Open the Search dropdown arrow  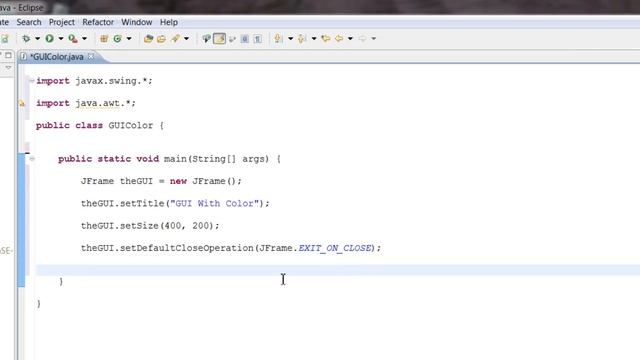pos(187,39)
